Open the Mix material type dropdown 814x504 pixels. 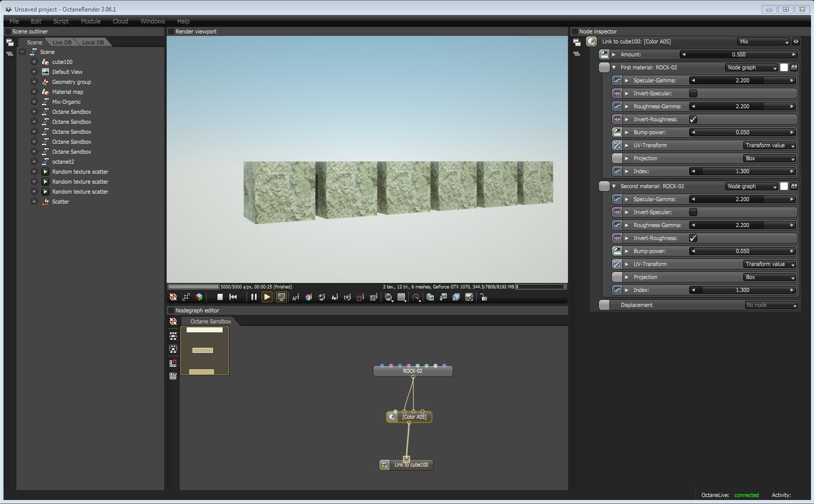pos(764,42)
